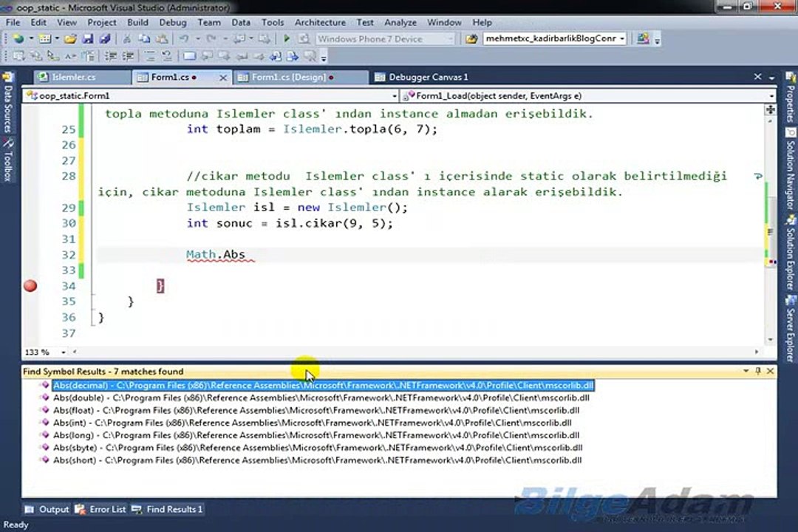This screenshot has height=532, width=798.
Task: Click the Undo arrow icon
Action: [x=184, y=38]
